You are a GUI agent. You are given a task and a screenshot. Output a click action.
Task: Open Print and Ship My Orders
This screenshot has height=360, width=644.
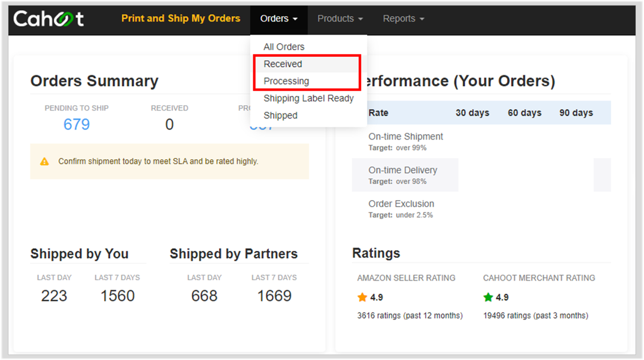tap(181, 18)
